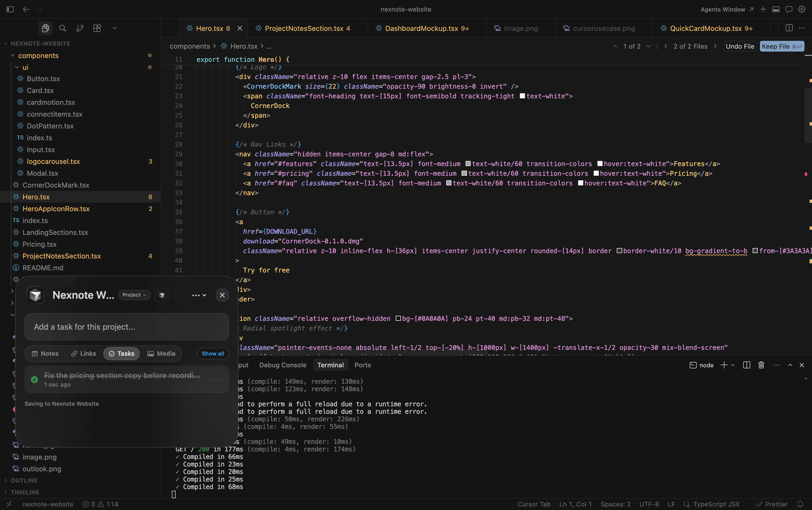Go to next file chevron
The image size is (812, 510).
715,46
